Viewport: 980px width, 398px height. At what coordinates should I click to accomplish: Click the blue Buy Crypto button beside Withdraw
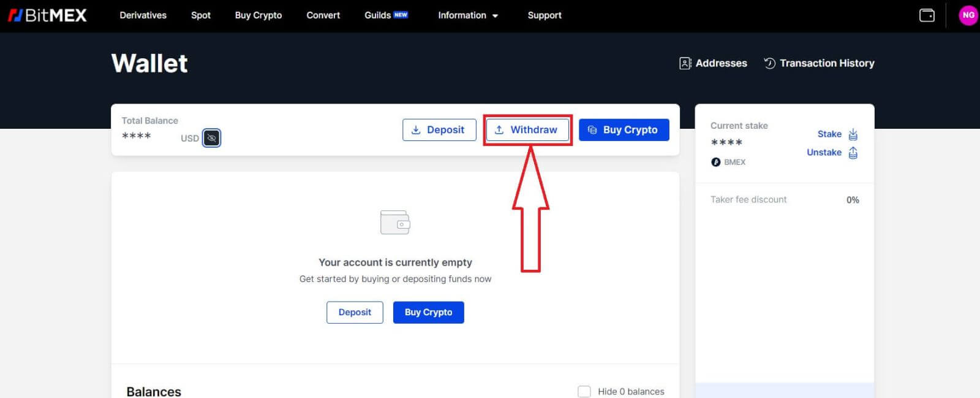click(x=624, y=130)
